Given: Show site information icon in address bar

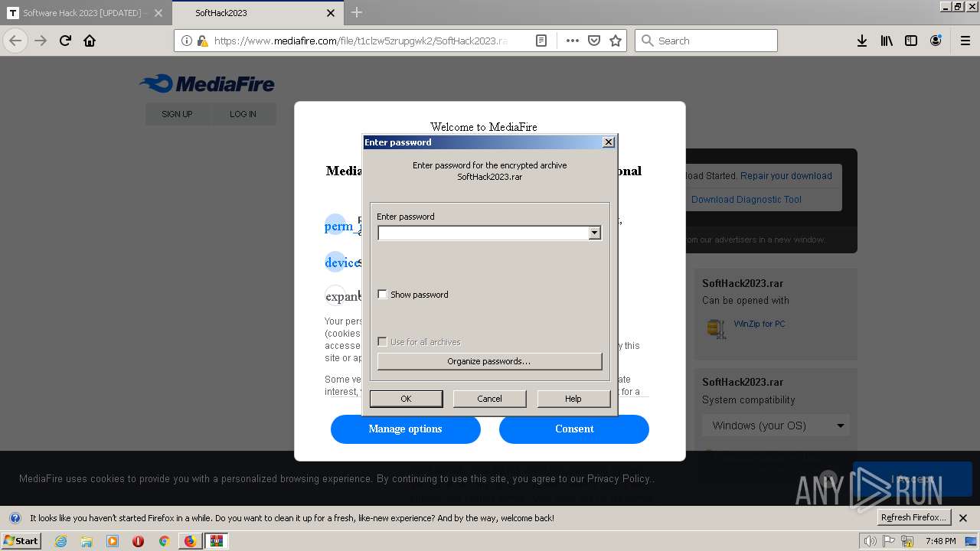Looking at the screenshot, I should 188,41.
